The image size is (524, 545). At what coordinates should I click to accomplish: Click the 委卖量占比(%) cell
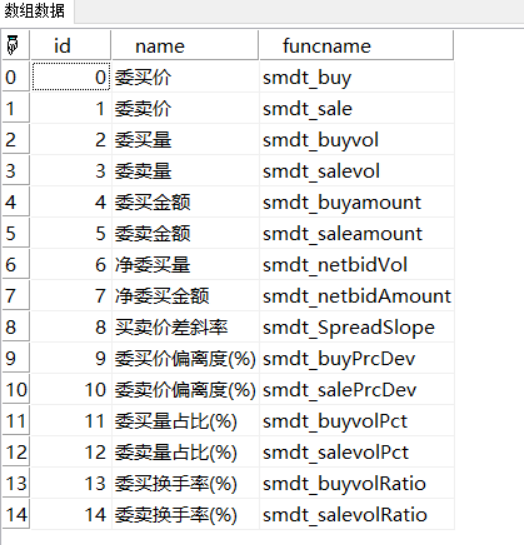[186, 452]
